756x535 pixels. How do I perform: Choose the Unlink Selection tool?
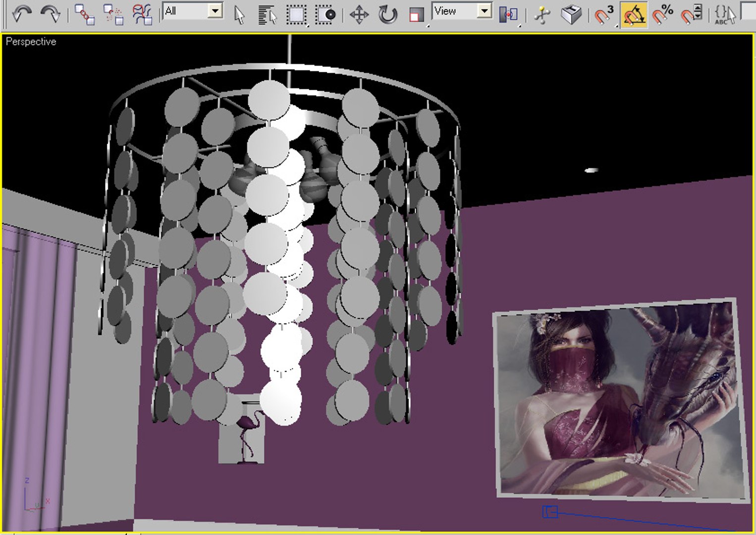(x=113, y=14)
